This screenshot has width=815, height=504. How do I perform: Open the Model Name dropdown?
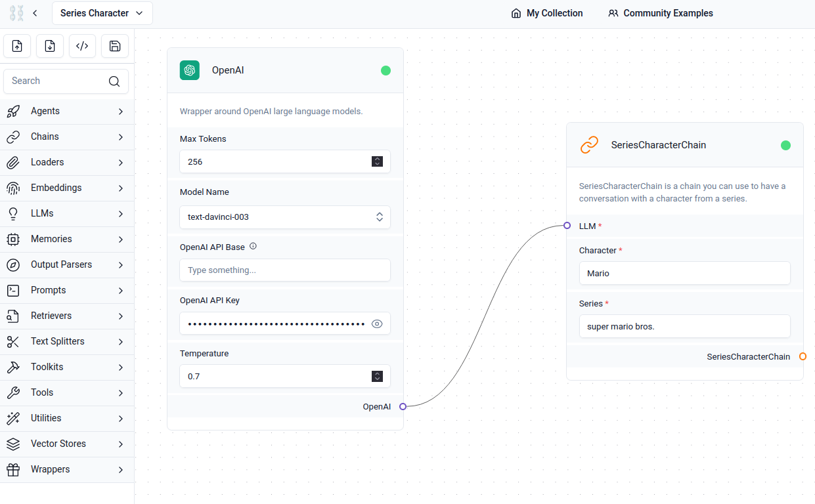point(379,217)
